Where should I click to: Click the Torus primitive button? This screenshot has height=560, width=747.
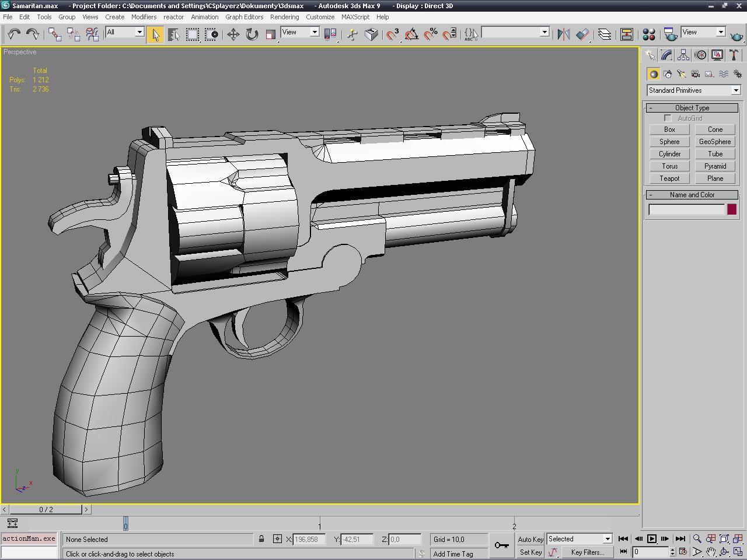(x=669, y=166)
